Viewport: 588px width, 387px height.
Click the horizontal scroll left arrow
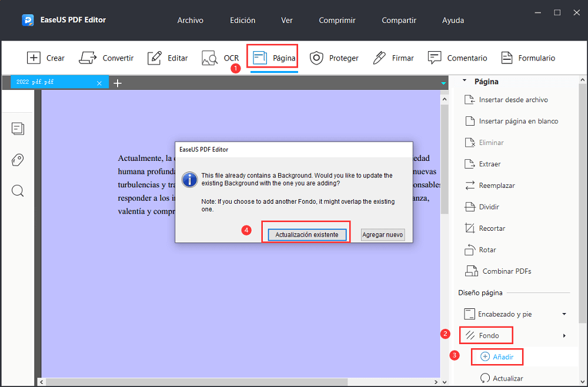click(x=42, y=382)
